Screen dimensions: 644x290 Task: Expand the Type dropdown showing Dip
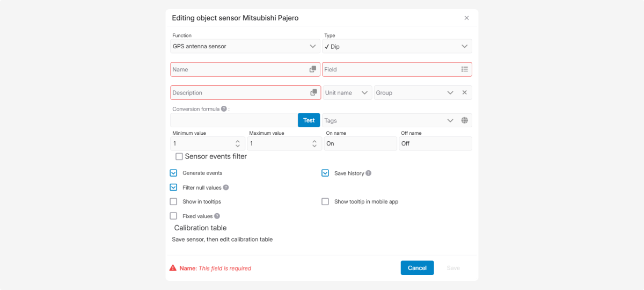tap(397, 46)
